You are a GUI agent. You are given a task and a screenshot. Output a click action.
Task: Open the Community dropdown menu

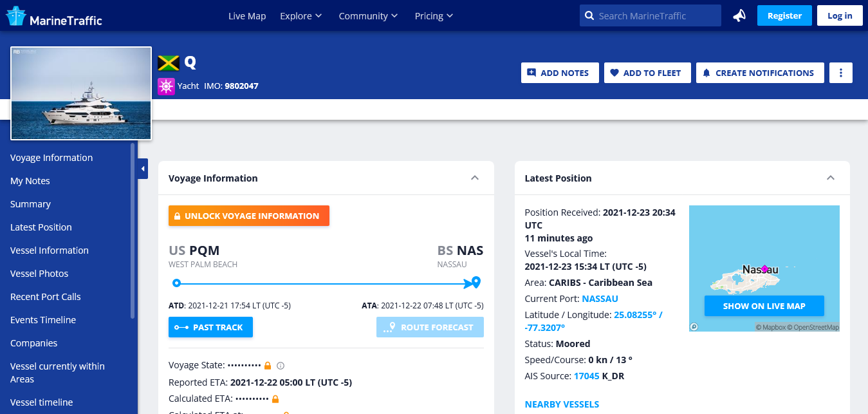point(368,16)
